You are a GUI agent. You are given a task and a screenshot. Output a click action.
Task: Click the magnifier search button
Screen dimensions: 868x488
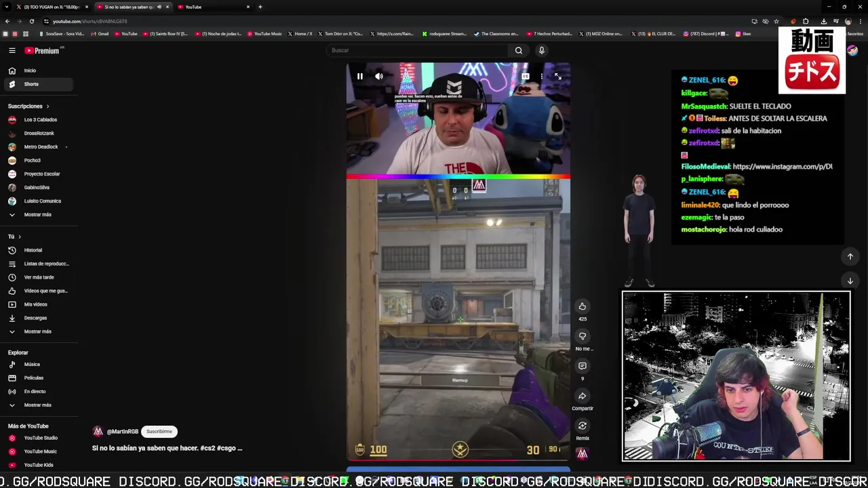click(x=519, y=50)
